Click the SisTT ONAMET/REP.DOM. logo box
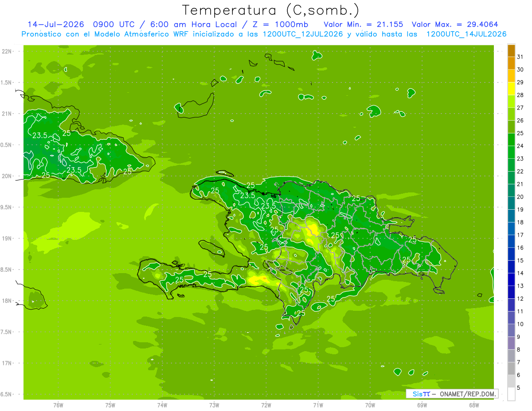 [x=452, y=394]
